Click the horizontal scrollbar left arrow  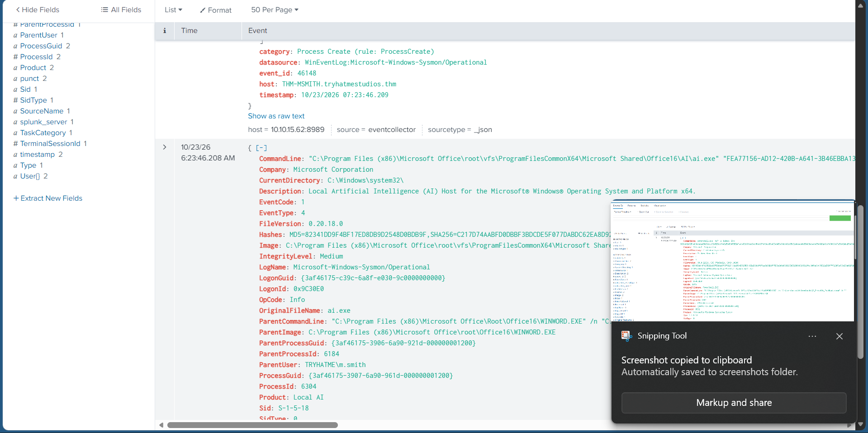pyautogui.click(x=161, y=425)
